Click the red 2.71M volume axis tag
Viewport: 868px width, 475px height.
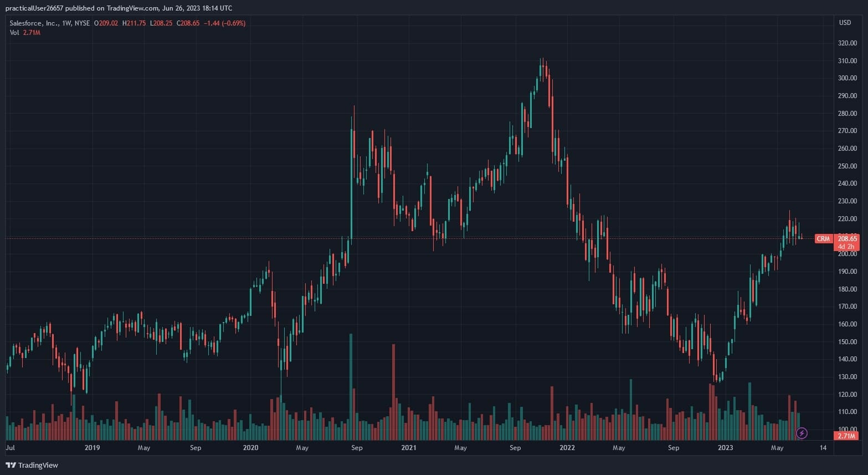pyautogui.click(x=846, y=436)
